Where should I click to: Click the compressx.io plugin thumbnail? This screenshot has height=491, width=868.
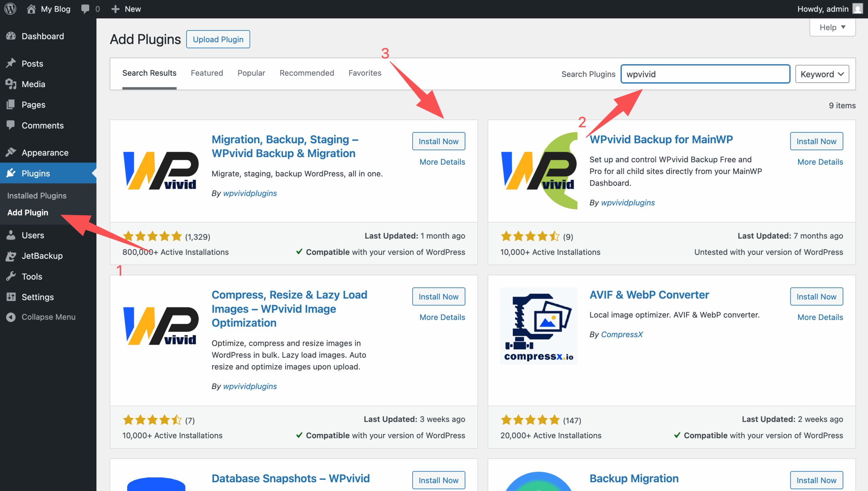click(x=538, y=326)
